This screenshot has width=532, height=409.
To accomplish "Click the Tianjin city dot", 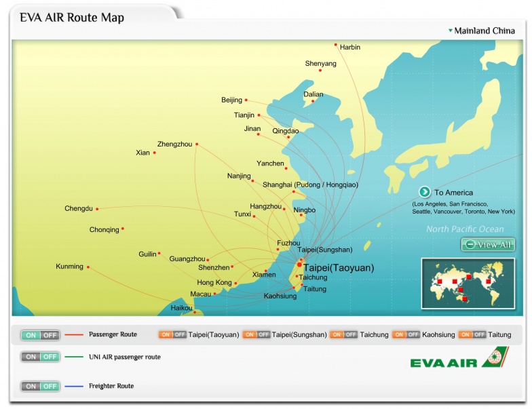I will click(259, 115).
